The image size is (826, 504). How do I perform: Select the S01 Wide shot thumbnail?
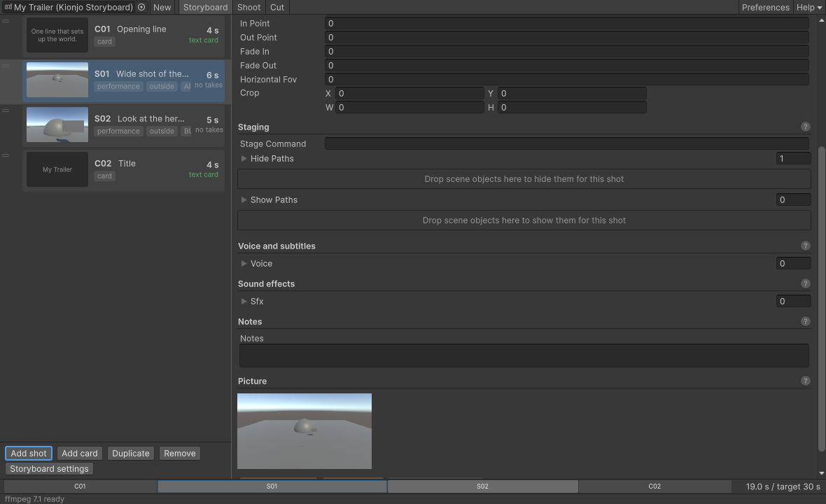57,80
